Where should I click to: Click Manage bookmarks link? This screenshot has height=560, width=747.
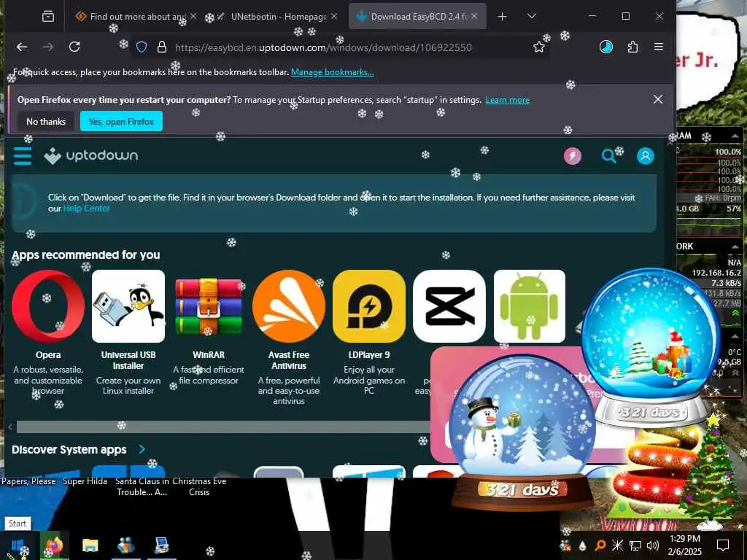pos(333,72)
